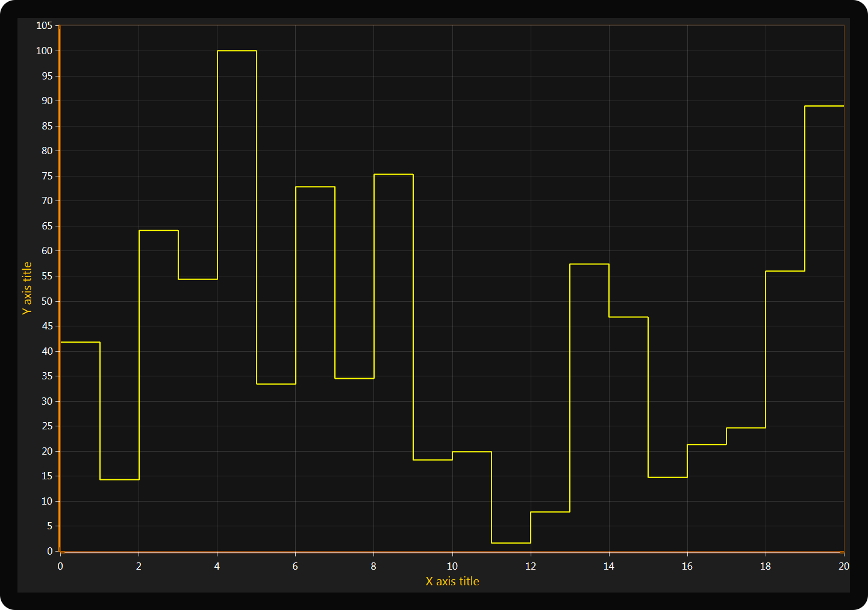Select the step segment near 56 between 18 and 19

[785, 272]
